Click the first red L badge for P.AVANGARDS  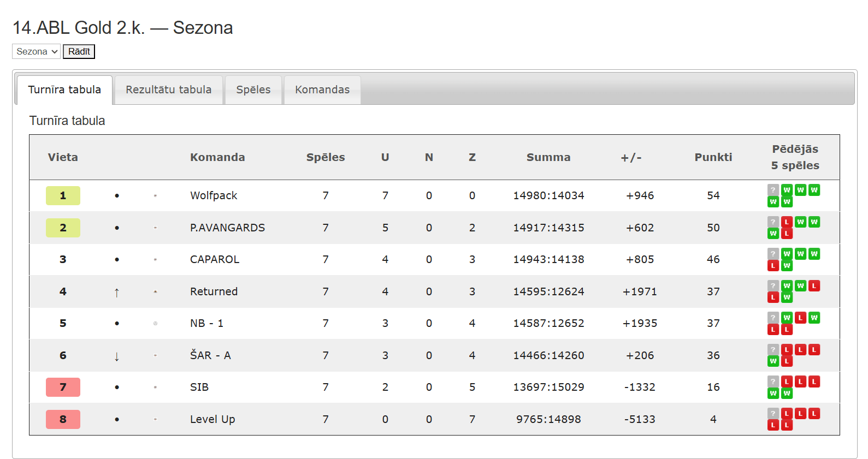pos(787,222)
